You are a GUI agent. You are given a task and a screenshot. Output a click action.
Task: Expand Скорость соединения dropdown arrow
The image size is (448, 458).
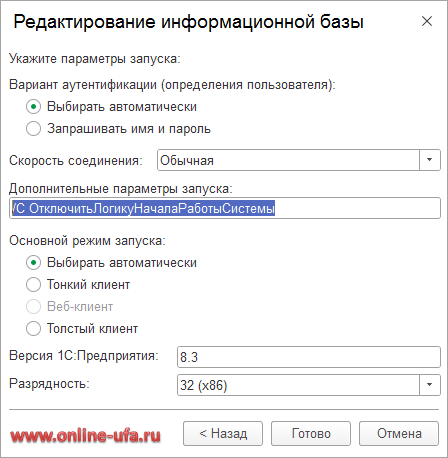(430, 160)
